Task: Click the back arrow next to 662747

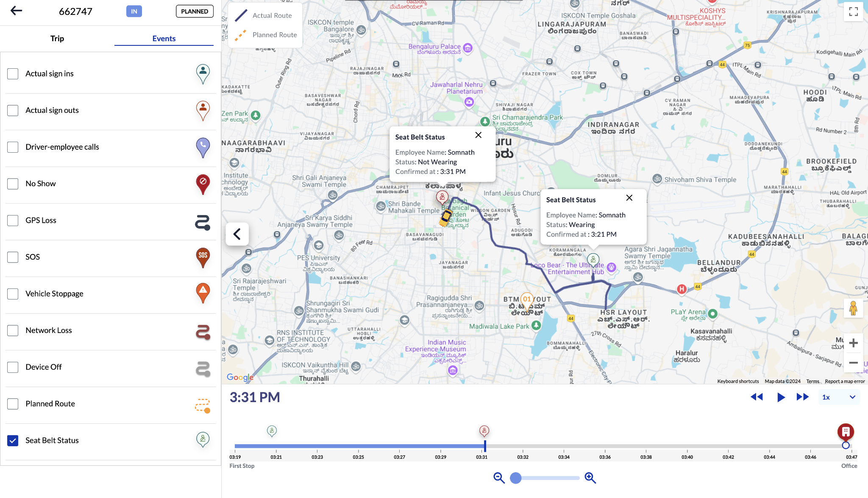Action: point(16,11)
